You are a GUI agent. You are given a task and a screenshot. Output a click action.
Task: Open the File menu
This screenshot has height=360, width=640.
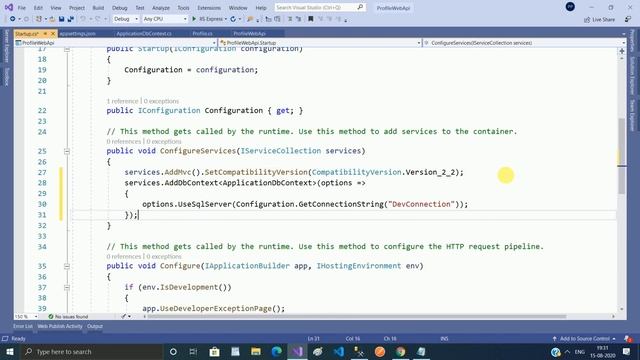tap(22, 8)
